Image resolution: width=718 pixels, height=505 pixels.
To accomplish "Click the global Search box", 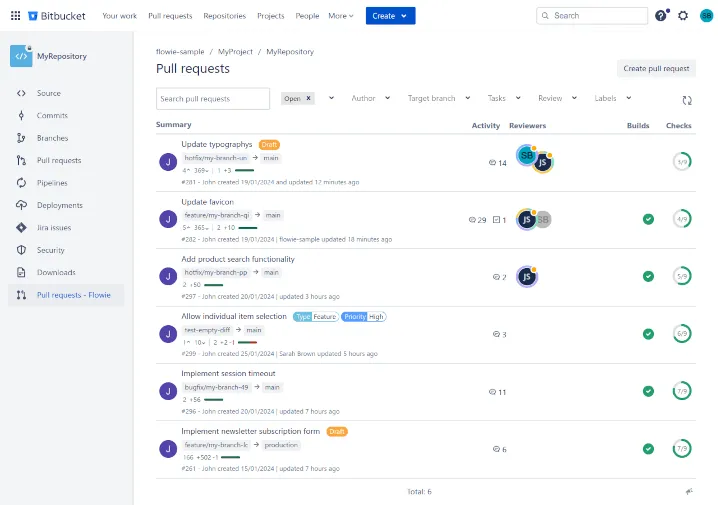I will click(592, 16).
